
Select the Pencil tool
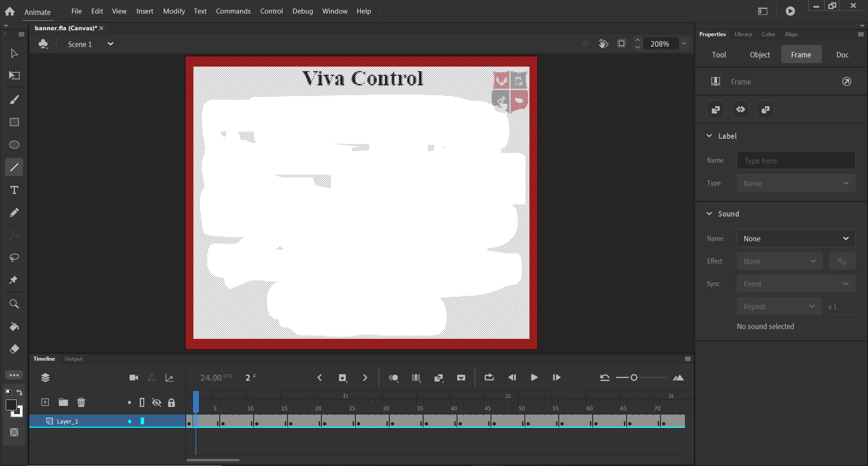click(14, 212)
